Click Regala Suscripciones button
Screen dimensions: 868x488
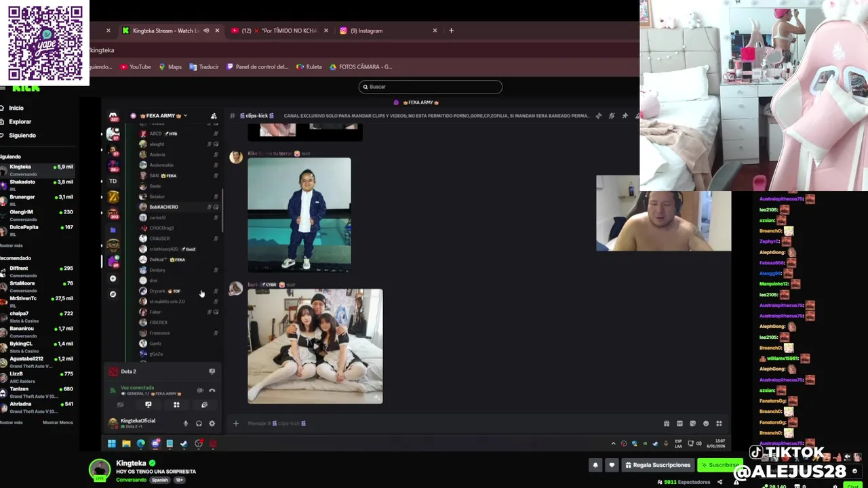pos(658,465)
